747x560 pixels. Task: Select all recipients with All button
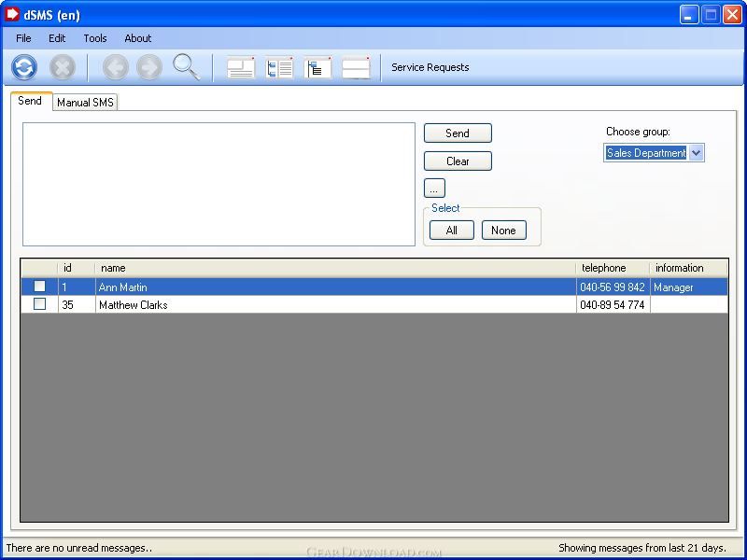click(451, 230)
